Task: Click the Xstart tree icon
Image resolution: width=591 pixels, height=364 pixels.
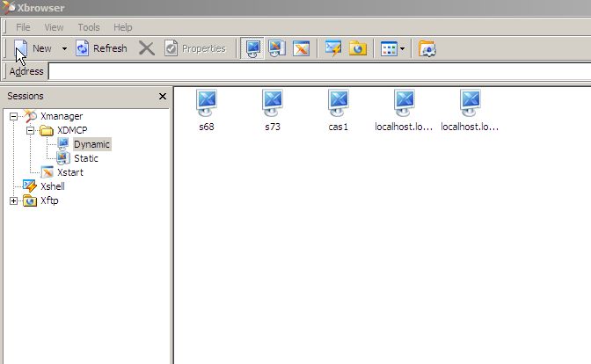Action: click(x=47, y=172)
